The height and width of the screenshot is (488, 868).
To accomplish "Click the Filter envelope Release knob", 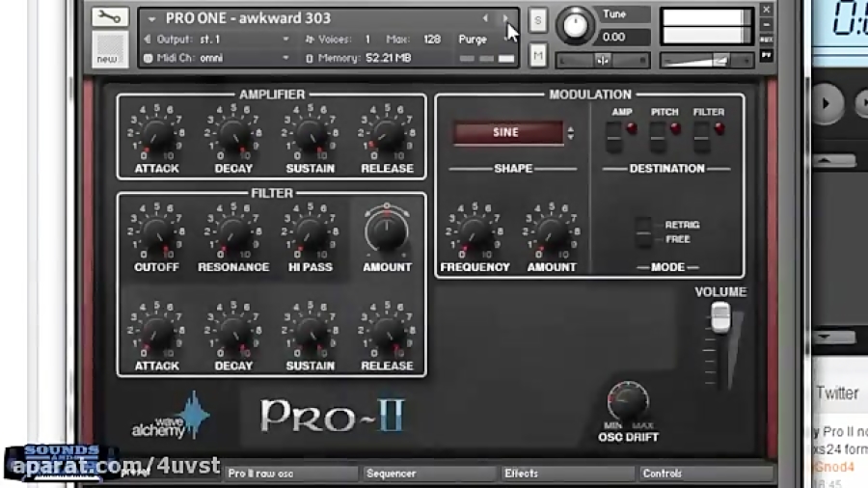I will [x=387, y=330].
